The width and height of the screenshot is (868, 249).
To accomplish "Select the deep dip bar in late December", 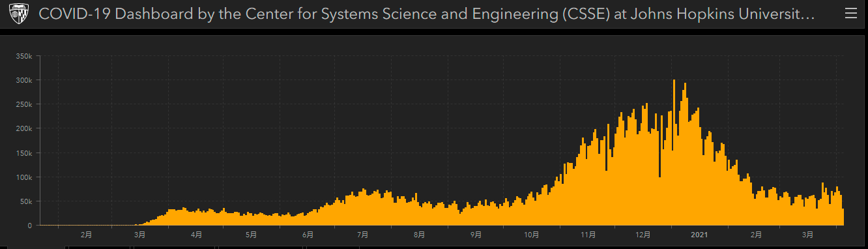I will coord(659,201).
